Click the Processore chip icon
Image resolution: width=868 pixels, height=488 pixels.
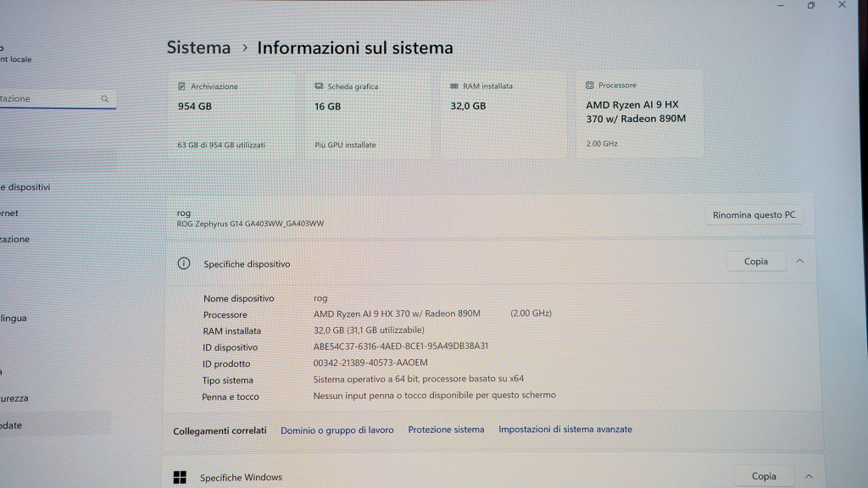pyautogui.click(x=590, y=86)
